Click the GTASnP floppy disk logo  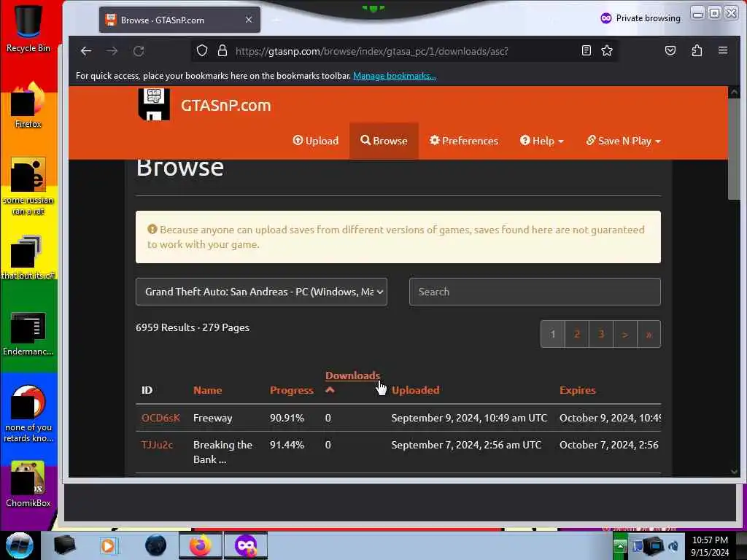coord(154,104)
